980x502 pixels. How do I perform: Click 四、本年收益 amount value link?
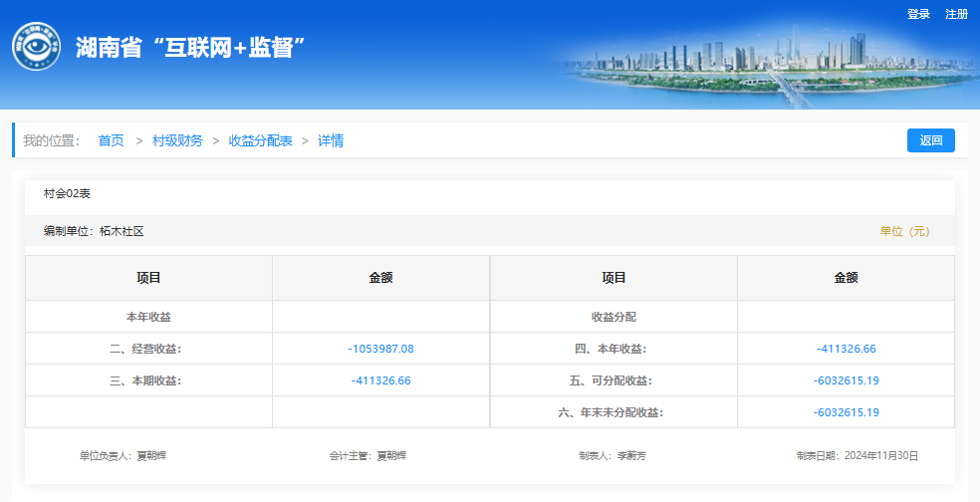pos(846,349)
